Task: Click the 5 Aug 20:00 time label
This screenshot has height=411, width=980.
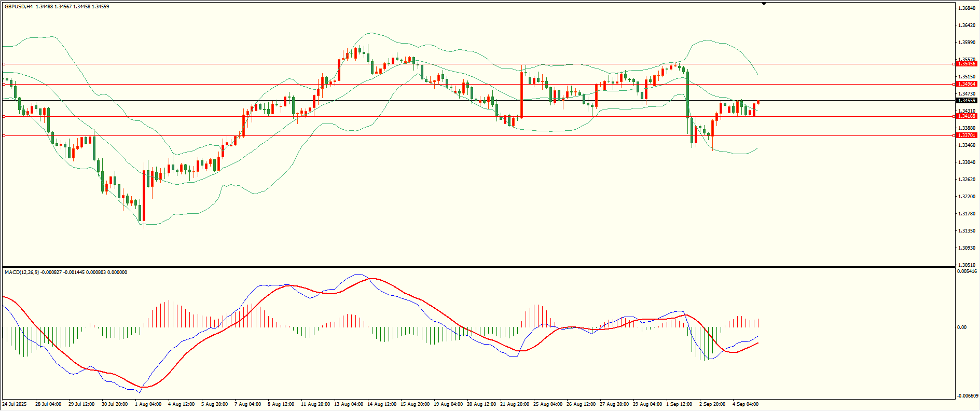Action: [214, 404]
